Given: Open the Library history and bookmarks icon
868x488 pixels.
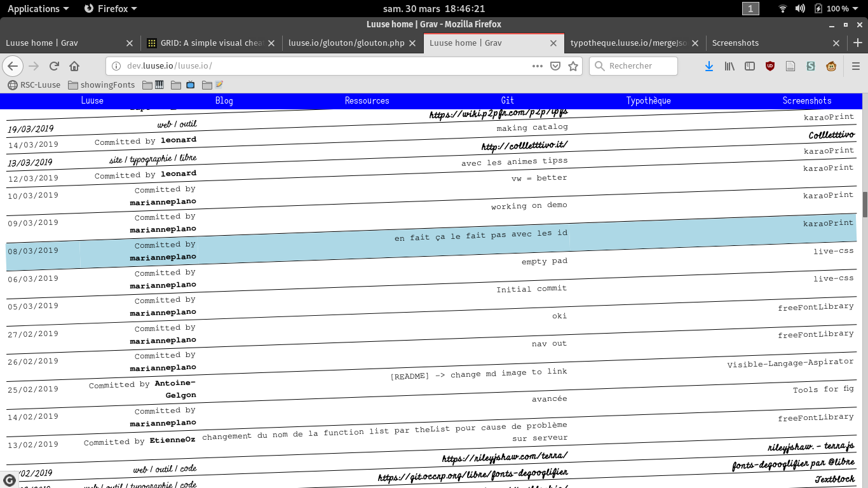Looking at the screenshot, I should pos(729,66).
